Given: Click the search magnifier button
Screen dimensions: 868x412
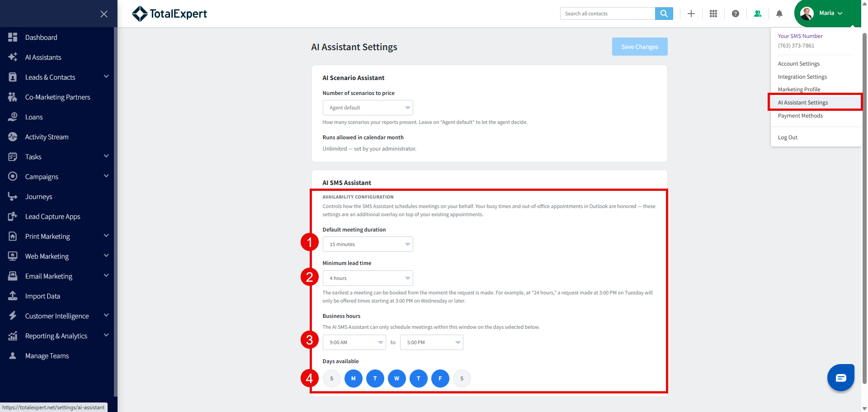Looking at the screenshot, I should [664, 14].
